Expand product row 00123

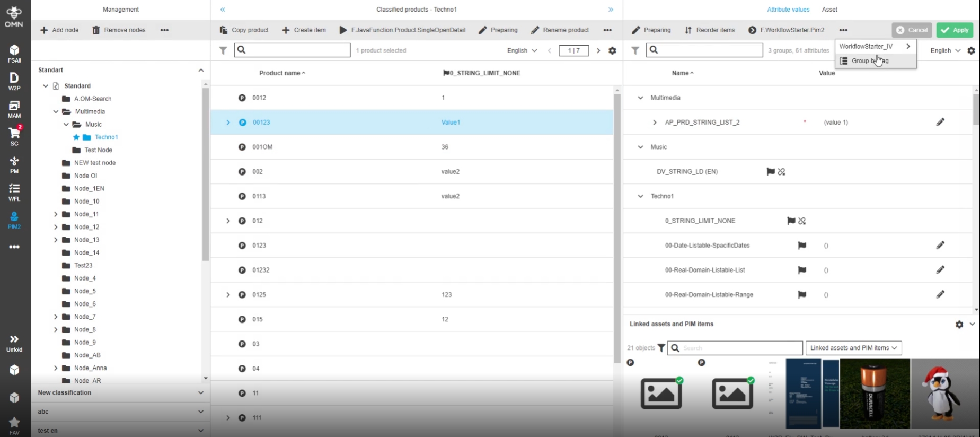[x=228, y=122]
